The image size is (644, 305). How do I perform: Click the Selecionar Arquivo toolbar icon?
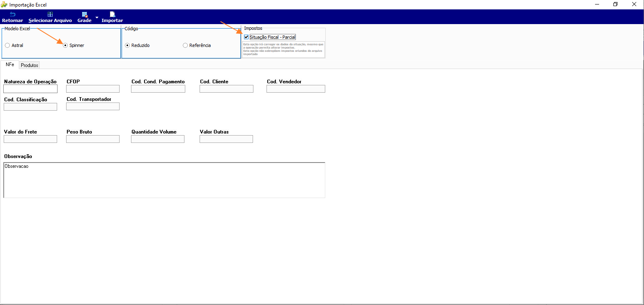(50, 14)
